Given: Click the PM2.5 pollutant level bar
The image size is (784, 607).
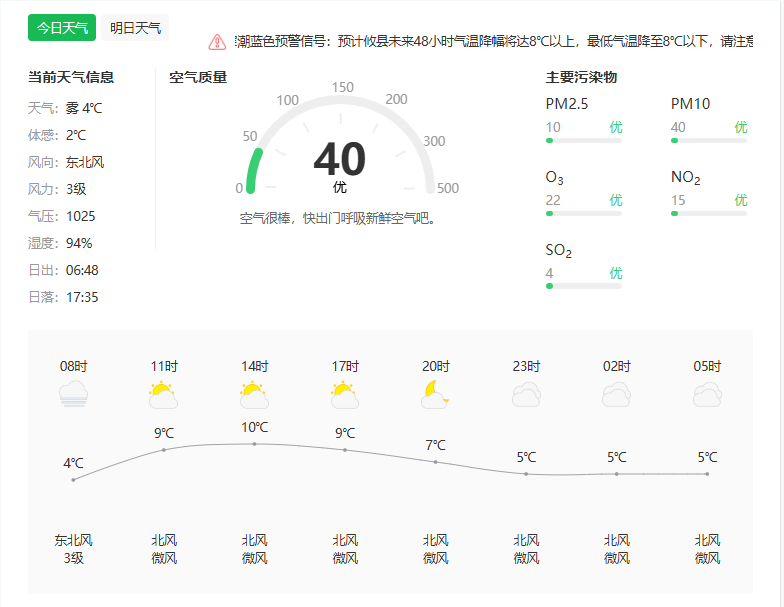Looking at the screenshot, I should [x=584, y=141].
